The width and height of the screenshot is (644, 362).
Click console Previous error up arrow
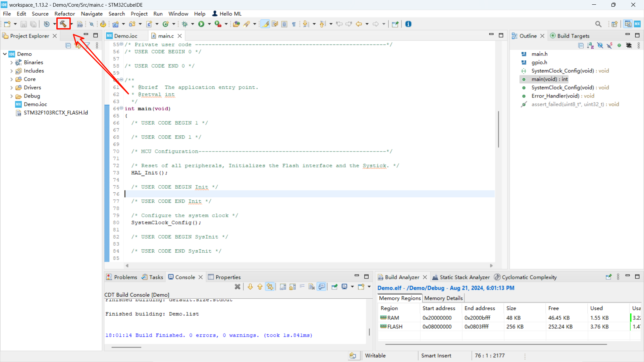(260, 287)
